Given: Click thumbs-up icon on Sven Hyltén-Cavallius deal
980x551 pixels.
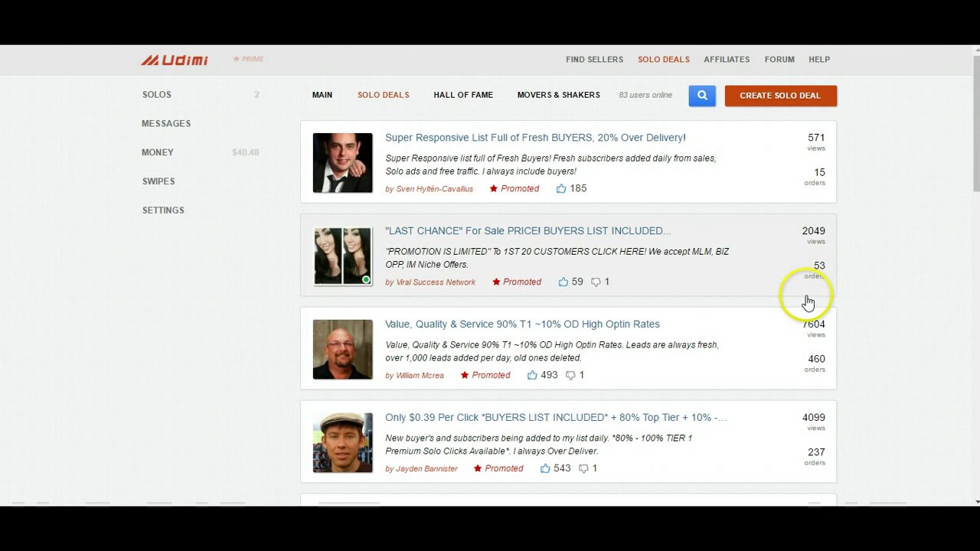Looking at the screenshot, I should pyautogui.click(x=561, y=188).
